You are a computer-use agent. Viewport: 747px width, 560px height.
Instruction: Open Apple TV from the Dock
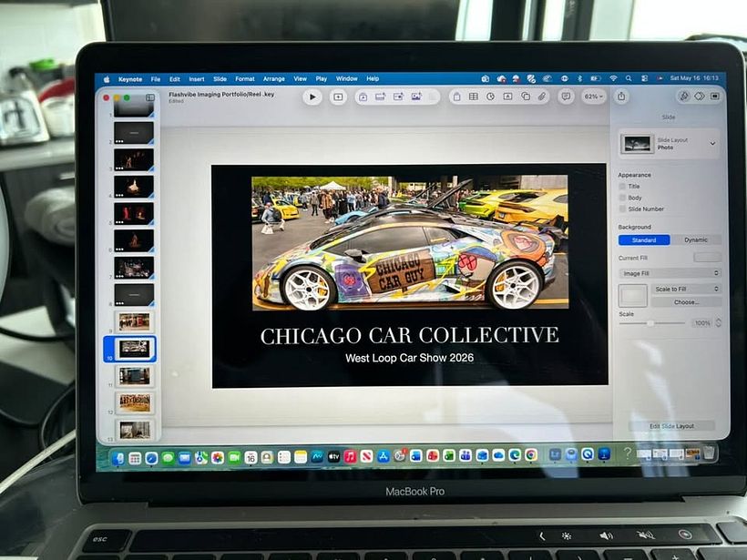coord(333,457)
